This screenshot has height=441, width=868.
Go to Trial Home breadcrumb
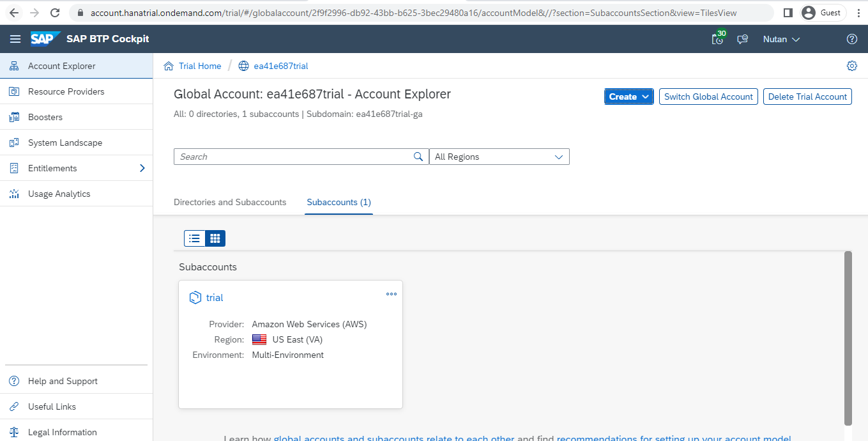200,66
